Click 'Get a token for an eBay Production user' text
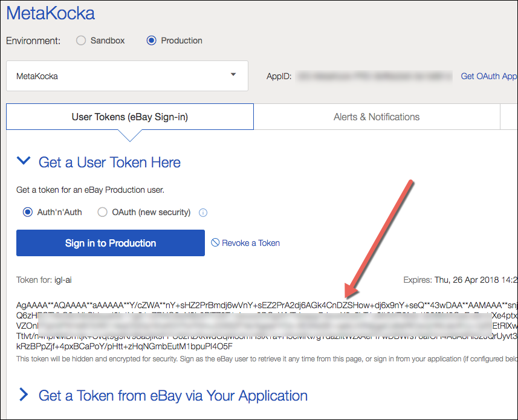 click(90, 190)
